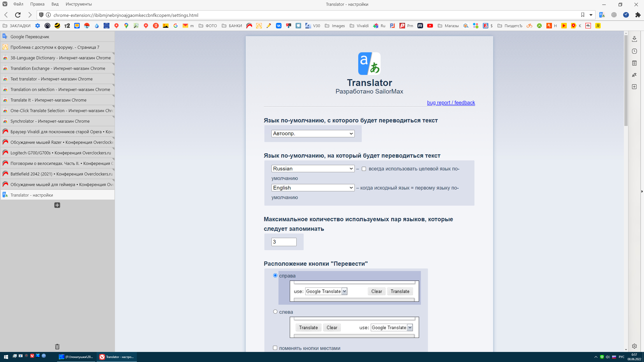
Task: Open the Russian target language dropdown
Action: point(313,169)
